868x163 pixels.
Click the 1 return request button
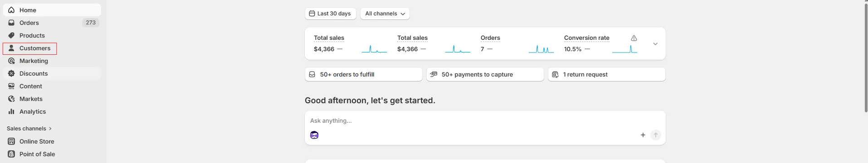[x=607, y=74]
